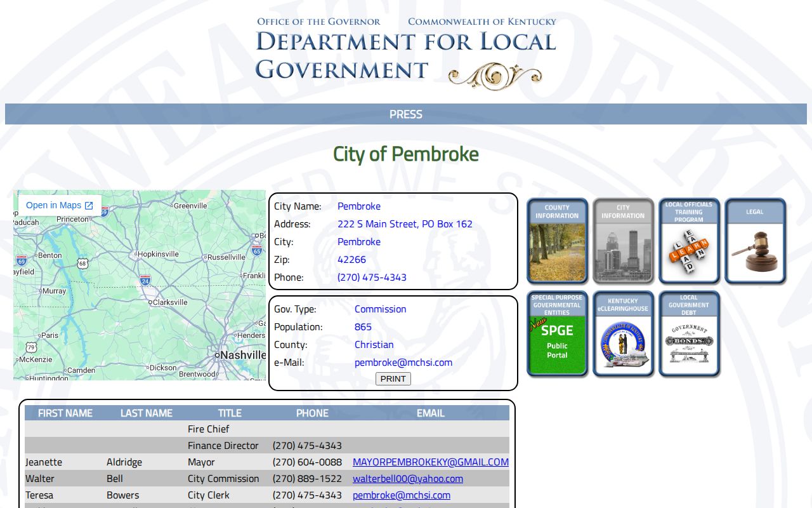812x508 pixels.
Task: Open the Legal gavel tile
Action: tap(755, 241)
